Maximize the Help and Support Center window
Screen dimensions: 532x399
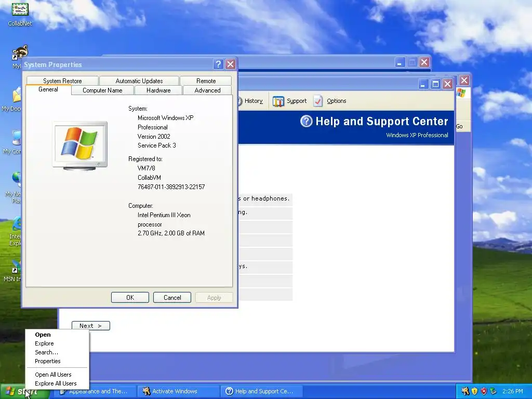point(435,84)
